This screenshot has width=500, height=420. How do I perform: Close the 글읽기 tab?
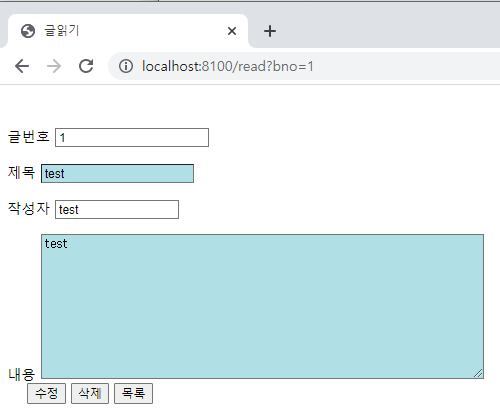pos(232,31)
